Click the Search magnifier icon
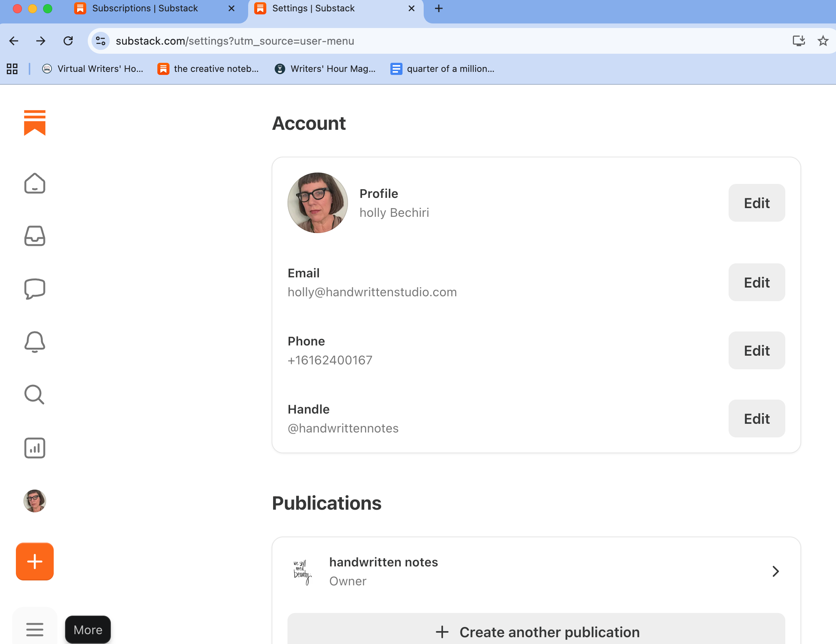Viewport: 836px width, 644px height. [34, 394]
